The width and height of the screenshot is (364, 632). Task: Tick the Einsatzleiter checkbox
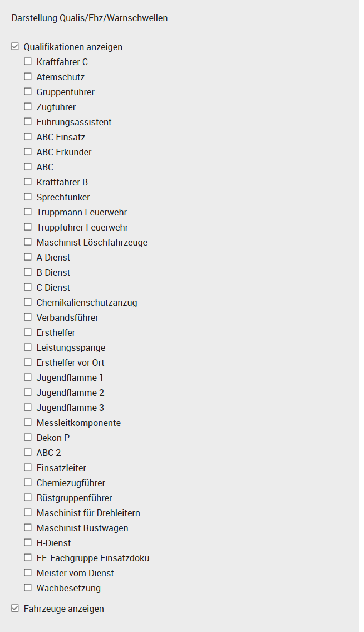pyautogui.click(x=28, y=468)
